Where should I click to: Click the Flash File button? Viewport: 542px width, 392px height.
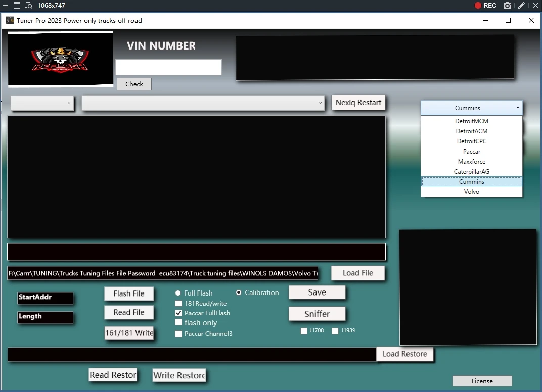coord(129,293)
